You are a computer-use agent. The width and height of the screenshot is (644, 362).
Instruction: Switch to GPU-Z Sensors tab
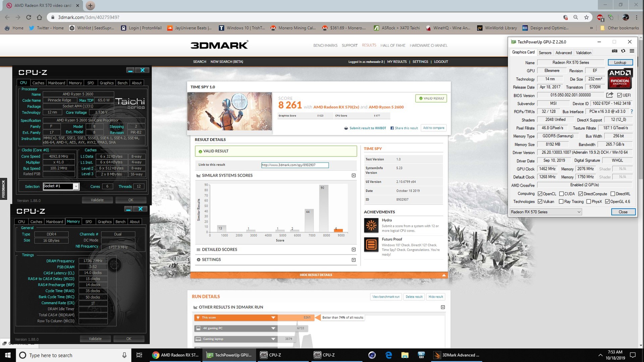545,53
